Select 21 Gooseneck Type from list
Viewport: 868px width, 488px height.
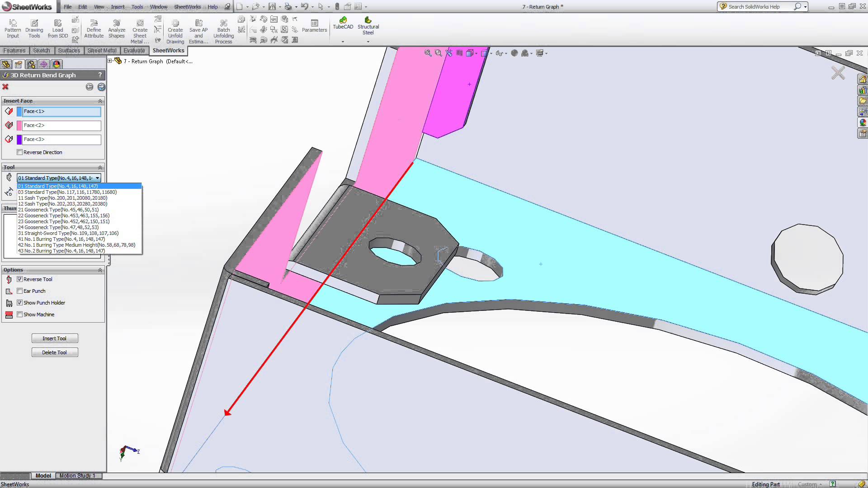pos(58,210)
